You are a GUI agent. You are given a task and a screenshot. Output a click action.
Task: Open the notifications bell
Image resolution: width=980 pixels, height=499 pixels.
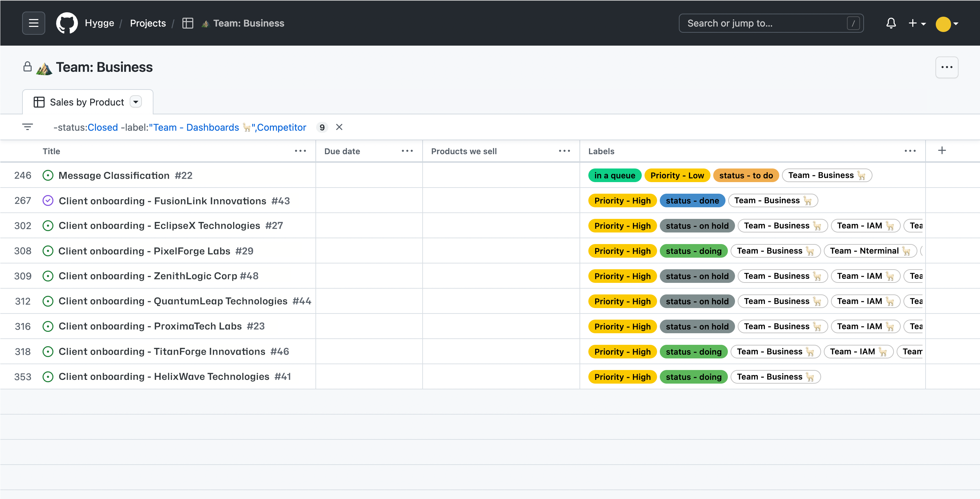[x=891, y=23]
